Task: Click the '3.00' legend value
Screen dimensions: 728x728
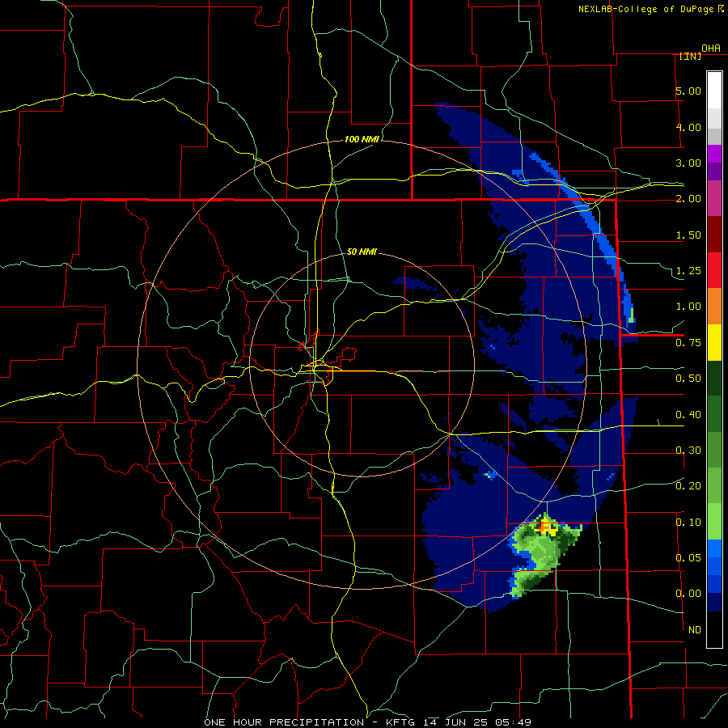Action: click(x=688, y=163)
